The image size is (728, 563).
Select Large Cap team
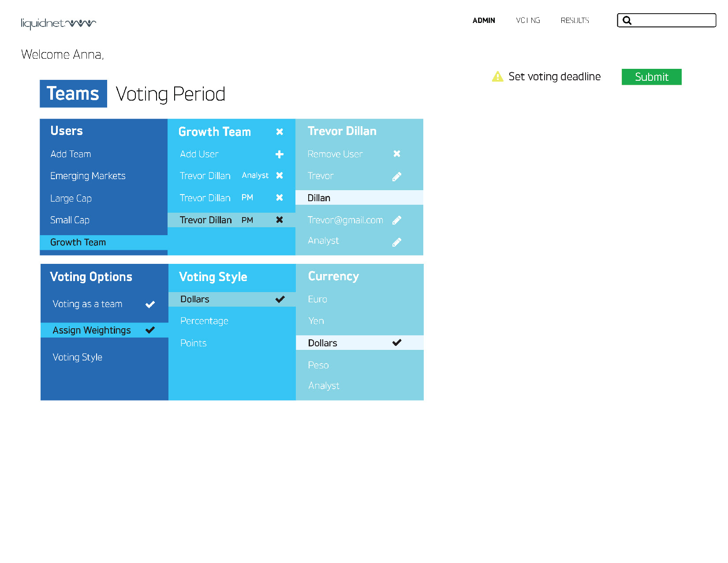pos(71,198)
